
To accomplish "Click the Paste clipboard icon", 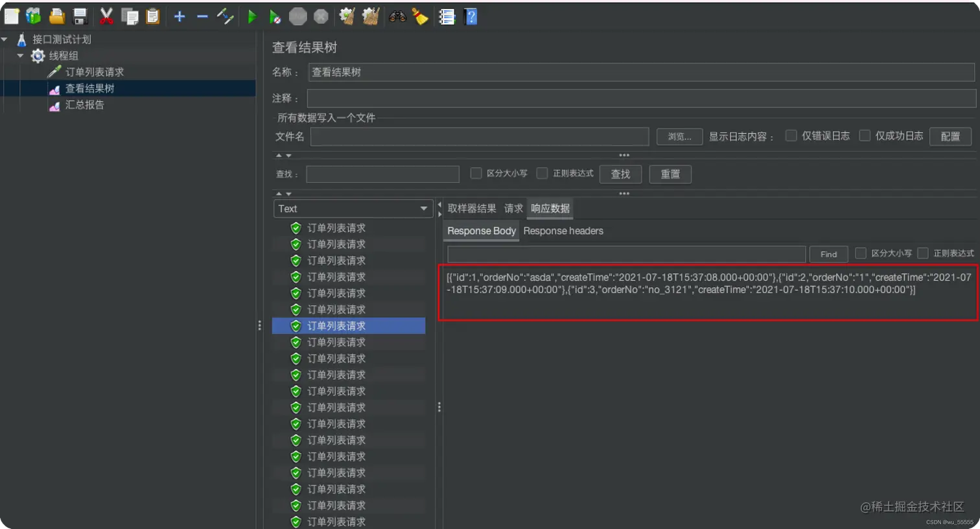I will click(x=153, y=16).
